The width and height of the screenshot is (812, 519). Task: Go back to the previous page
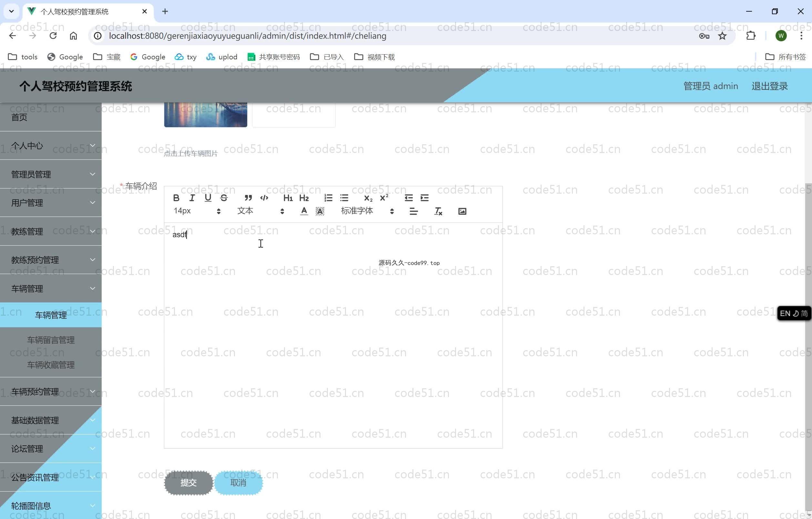pos(13,36)
